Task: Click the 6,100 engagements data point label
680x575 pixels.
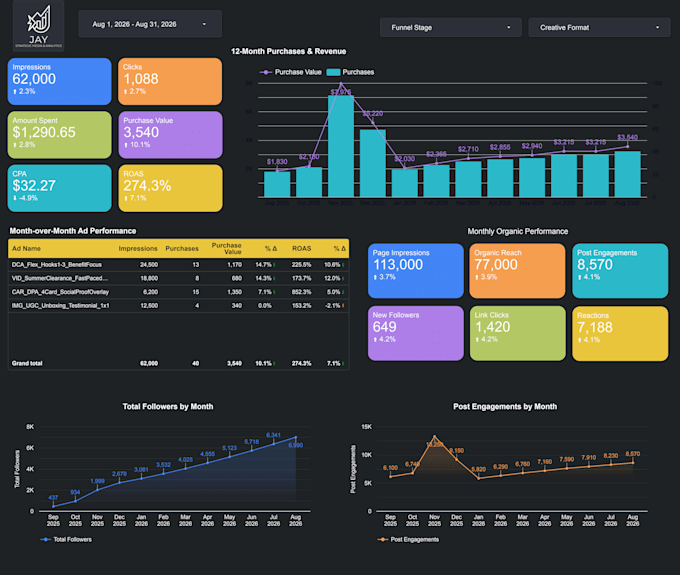Action: coord(390,467)
